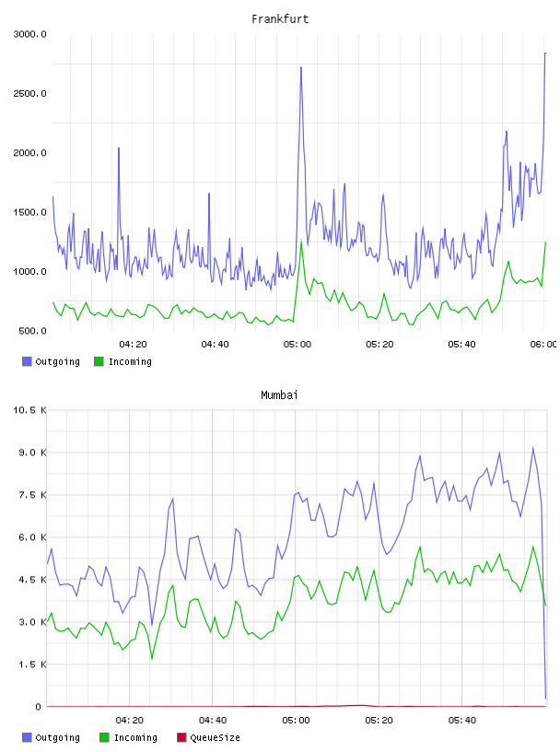
Task: Click the 1.5 K y-axis value in Mumbai
Action: tap(32, 664)
